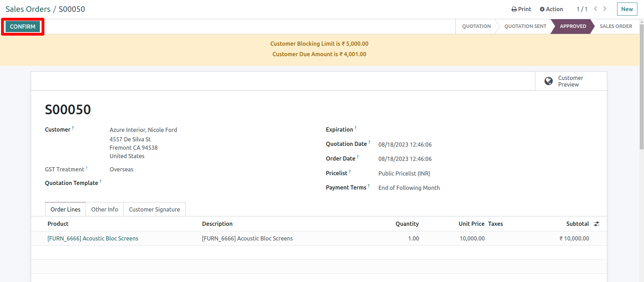Navigate to Sales Orders breadcrumb

coord(28,9)
